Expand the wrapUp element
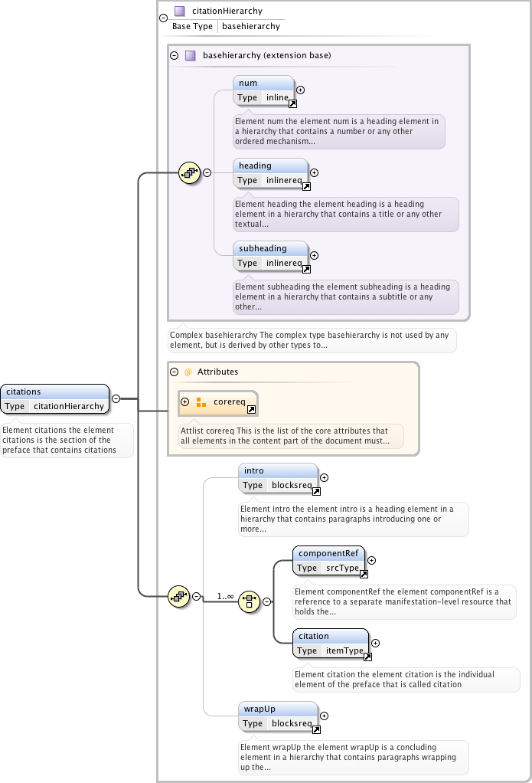Viewport: 532px width, 783px height. pos(324,716)
